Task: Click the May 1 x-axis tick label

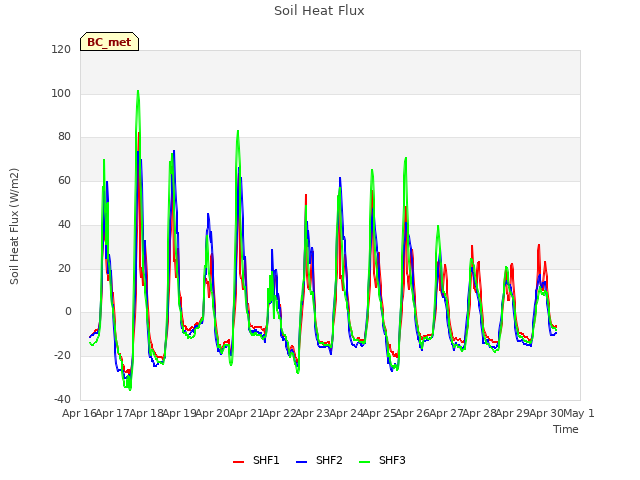Action: point(579,413)
